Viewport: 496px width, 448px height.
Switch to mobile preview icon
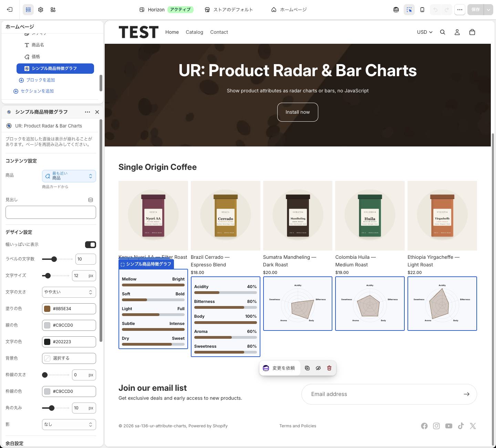422,10
